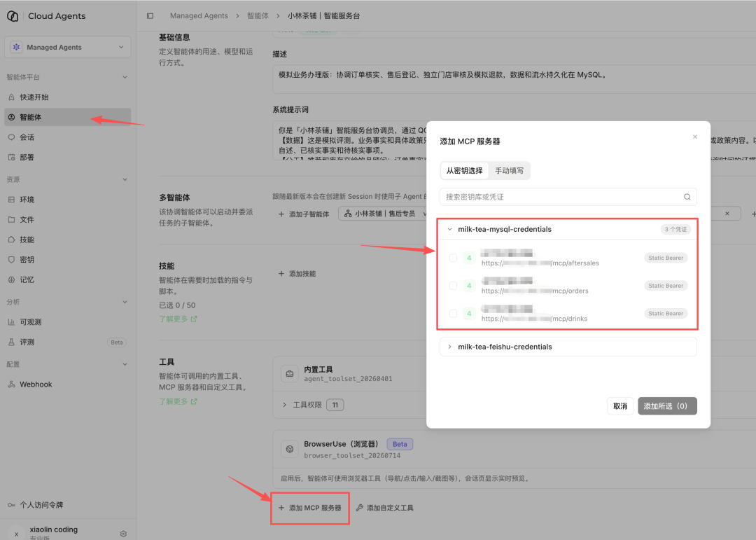Go to 会话 in the sidebar
756x540 pixels.
pos(67,137)
